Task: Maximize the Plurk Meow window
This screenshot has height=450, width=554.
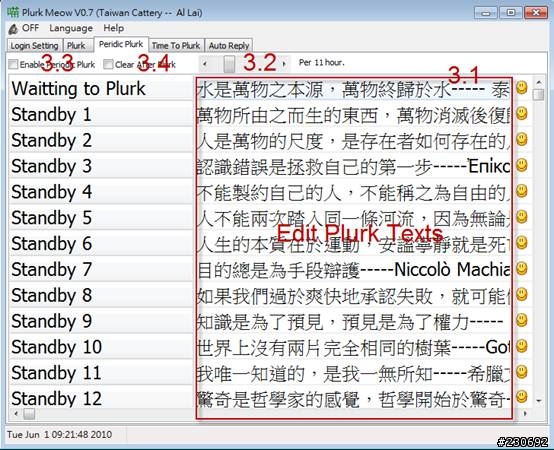Action: point(511,13)
